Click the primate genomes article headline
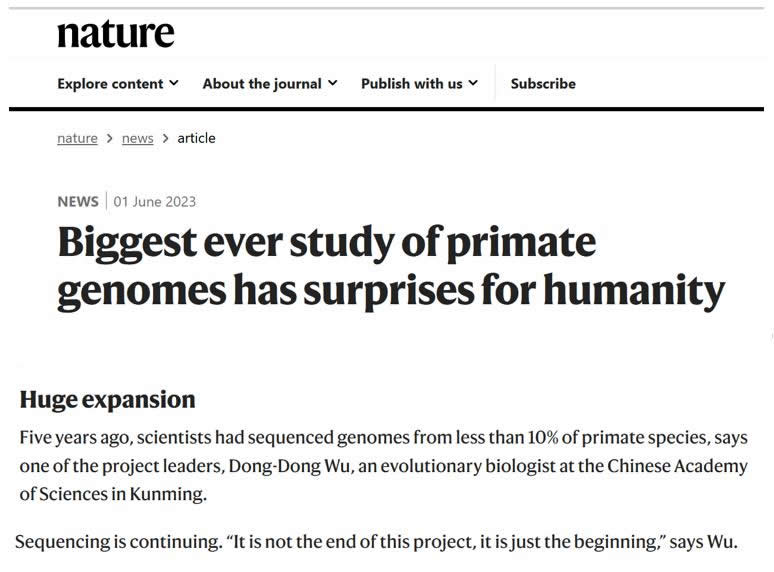The image size is (774, 572). pos(390,266)
